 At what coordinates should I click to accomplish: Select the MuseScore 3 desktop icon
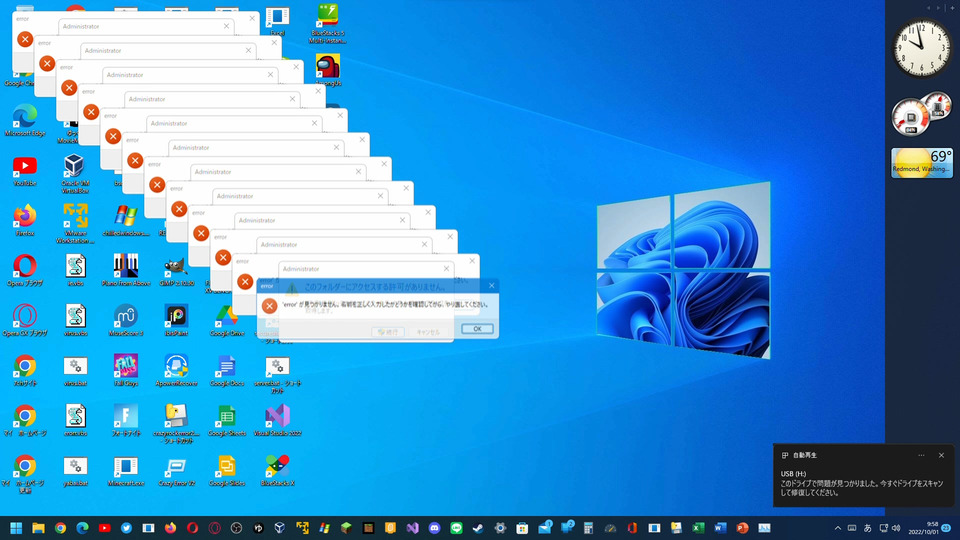126,321
